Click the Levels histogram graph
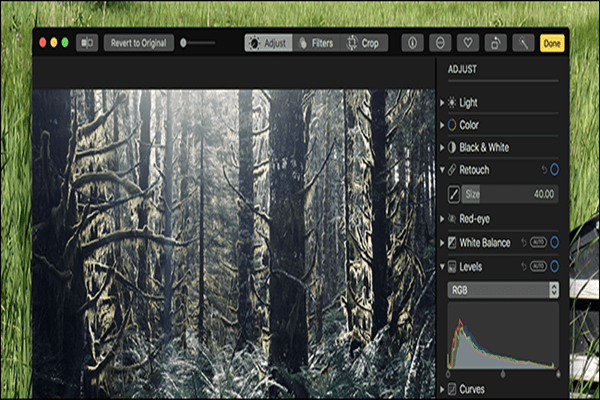600x400 pixels. 503,336
